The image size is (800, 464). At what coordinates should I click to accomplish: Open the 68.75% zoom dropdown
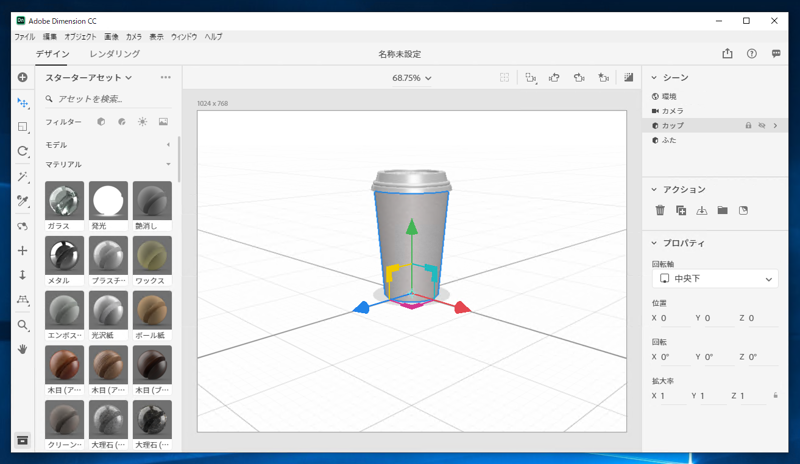(x=412, y=78)
